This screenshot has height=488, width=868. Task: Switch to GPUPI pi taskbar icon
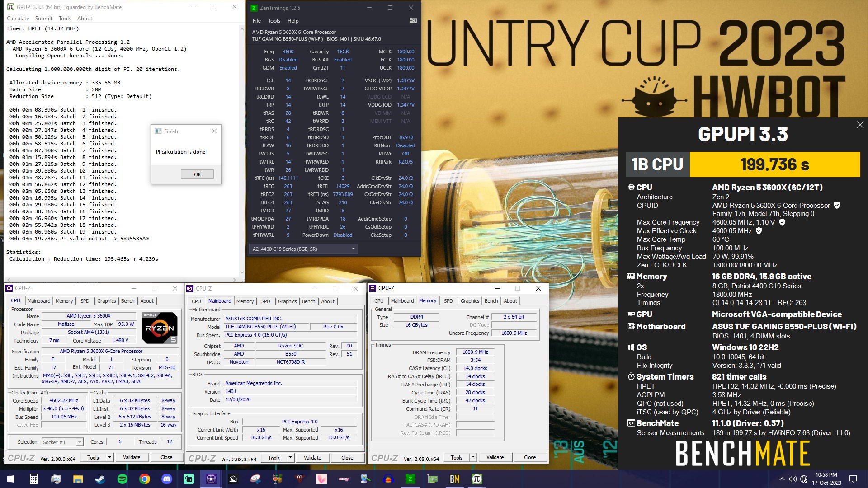point(477,479)
